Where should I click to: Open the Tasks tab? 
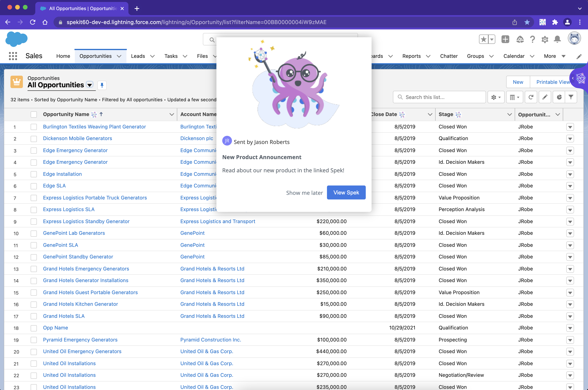(171, 56)
